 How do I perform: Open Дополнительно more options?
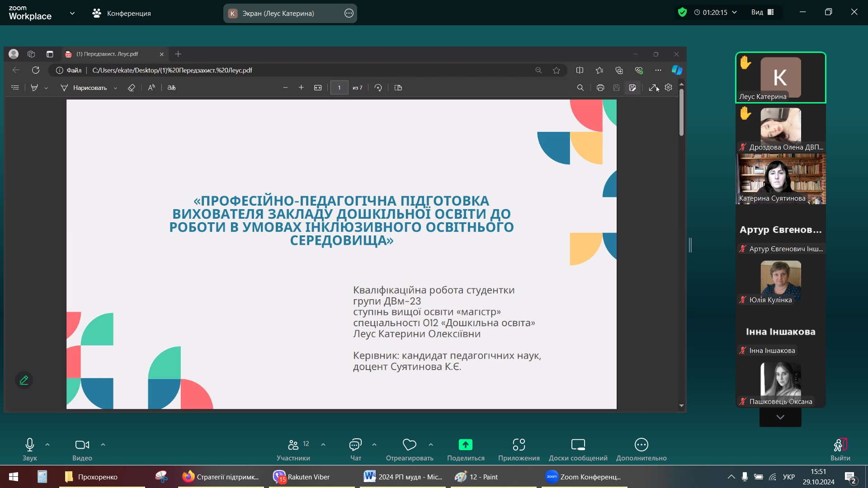click(642, 449)
